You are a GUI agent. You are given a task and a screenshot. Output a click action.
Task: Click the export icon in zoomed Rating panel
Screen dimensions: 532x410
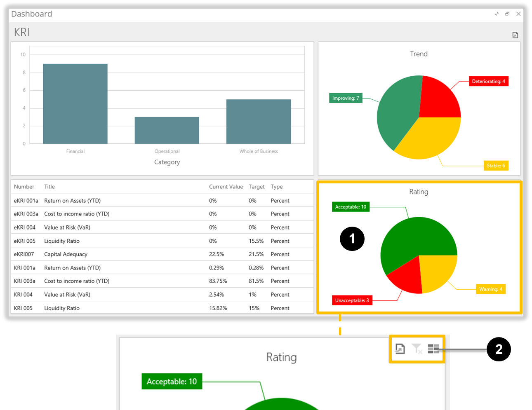pos(400,349)
